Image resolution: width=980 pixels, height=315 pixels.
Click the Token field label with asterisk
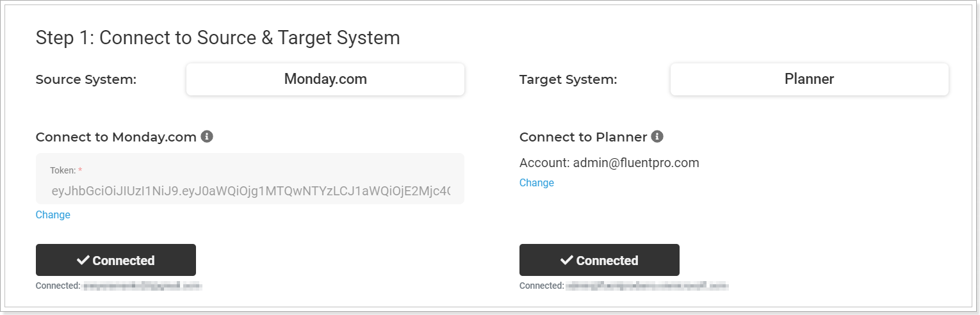(x=66, y=170)
